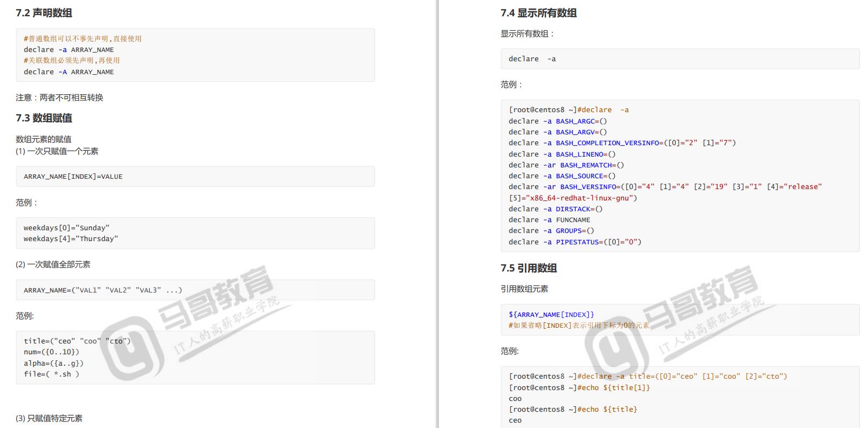Screen dimensions: 868x428
Task: Click the text "(1) 一次只赋值一个元素"
Action: pos(57,151)
